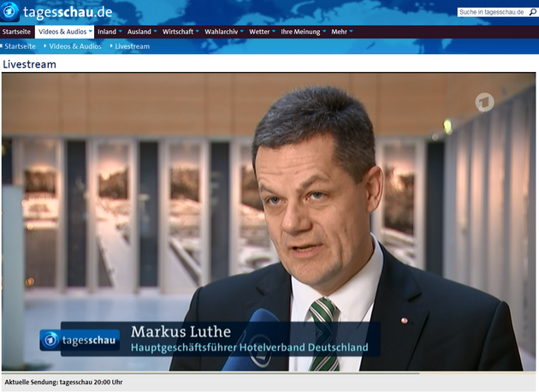Click the Videos & Audios breadcrumb link
The image size is (539, 392).
76,46
